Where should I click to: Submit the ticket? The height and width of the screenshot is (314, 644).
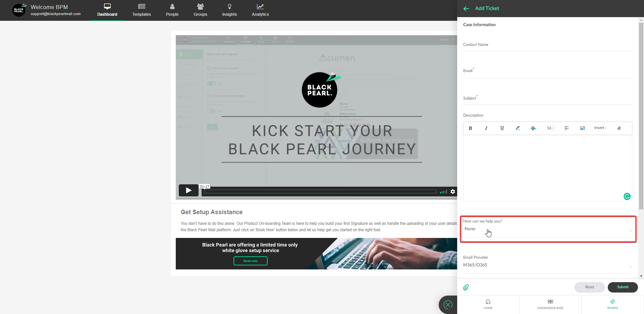click(623, 287)
